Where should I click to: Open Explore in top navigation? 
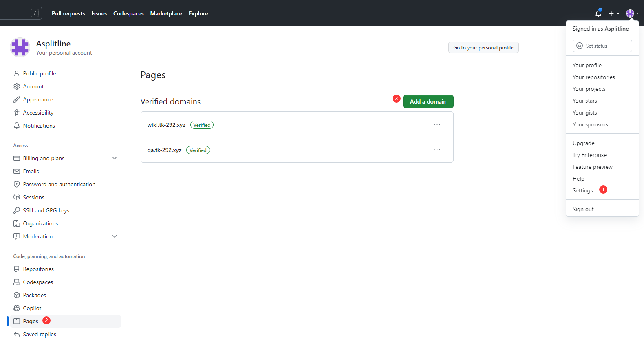198,13
